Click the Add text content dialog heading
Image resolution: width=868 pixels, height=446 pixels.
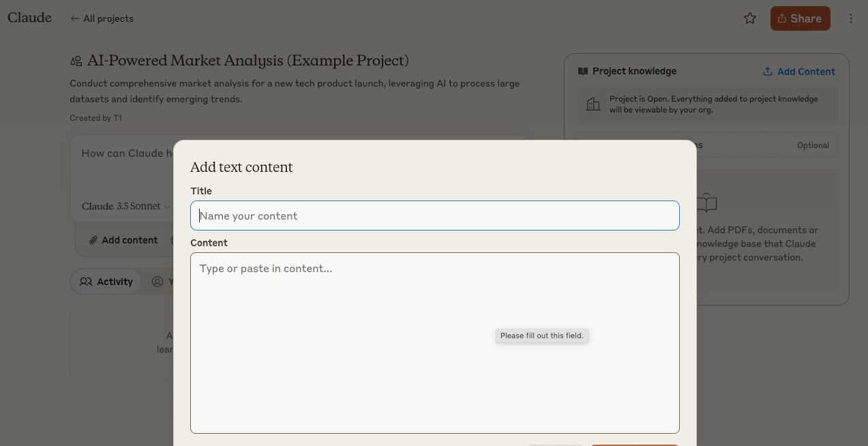(x=241, y=167)
